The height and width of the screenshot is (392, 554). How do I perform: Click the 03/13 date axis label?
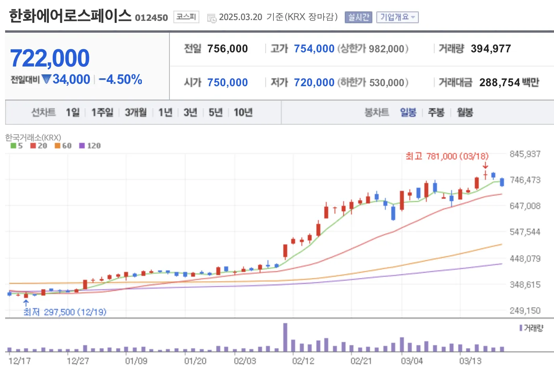click(x=470, y=361)
